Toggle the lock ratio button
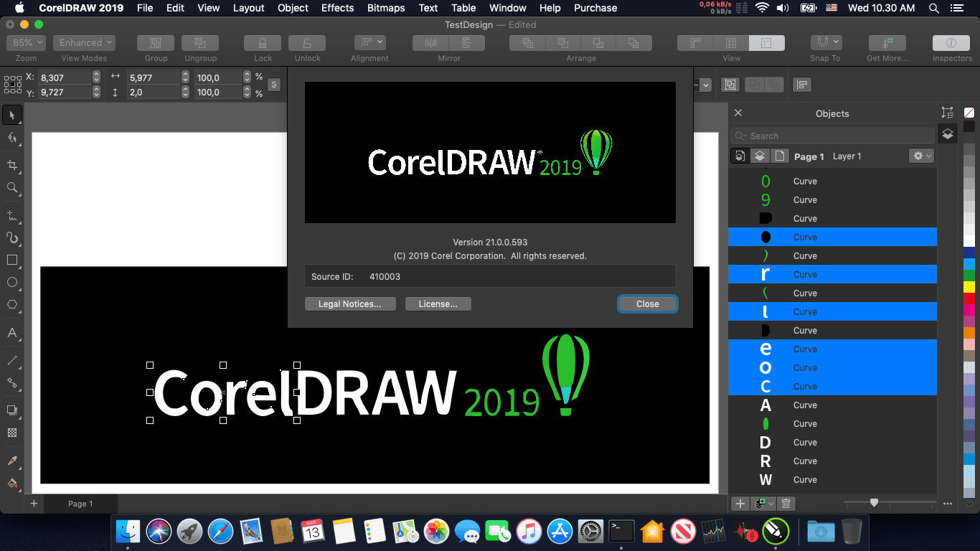 point(273,85)
